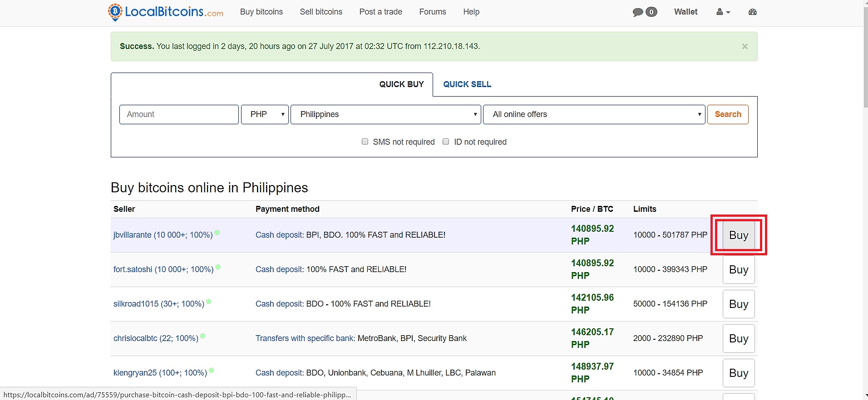868x400 pixels.
Task: Switch to the QUICK SELL tab
Action: tap(467, 84)
